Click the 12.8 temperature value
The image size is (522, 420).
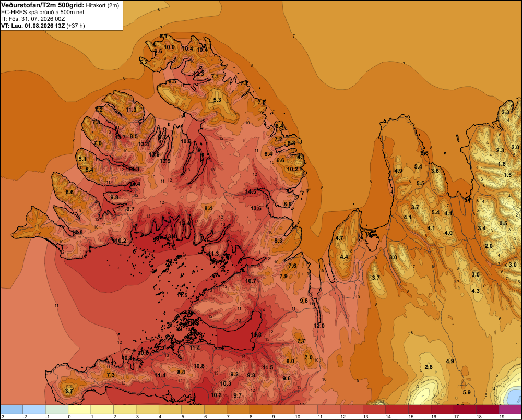coord(78,232)
